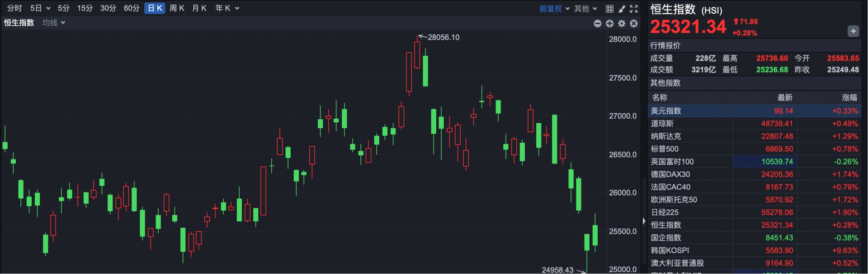Close the indicator with X icon
The height and width of the screenshot is (274, 868).
coord(634,24)
